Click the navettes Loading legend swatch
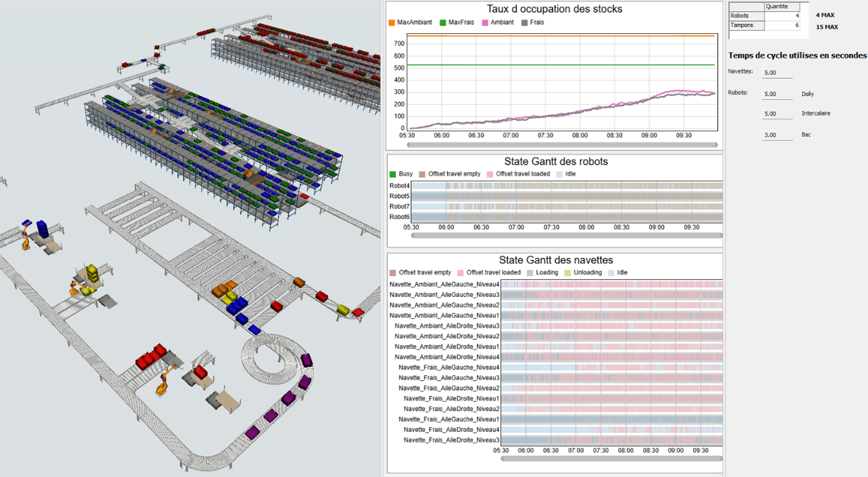This screenshot has height=477, width=868. [x=530, y=273]
